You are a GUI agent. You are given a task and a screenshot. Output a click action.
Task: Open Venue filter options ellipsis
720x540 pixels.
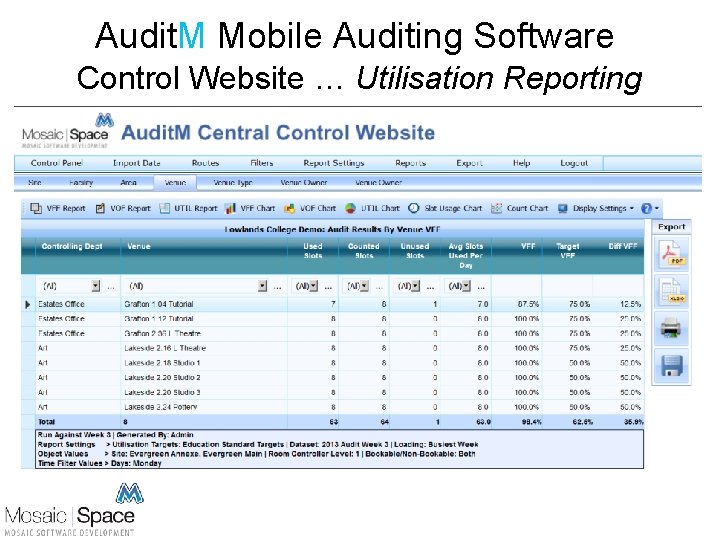[x=277, y=287]
